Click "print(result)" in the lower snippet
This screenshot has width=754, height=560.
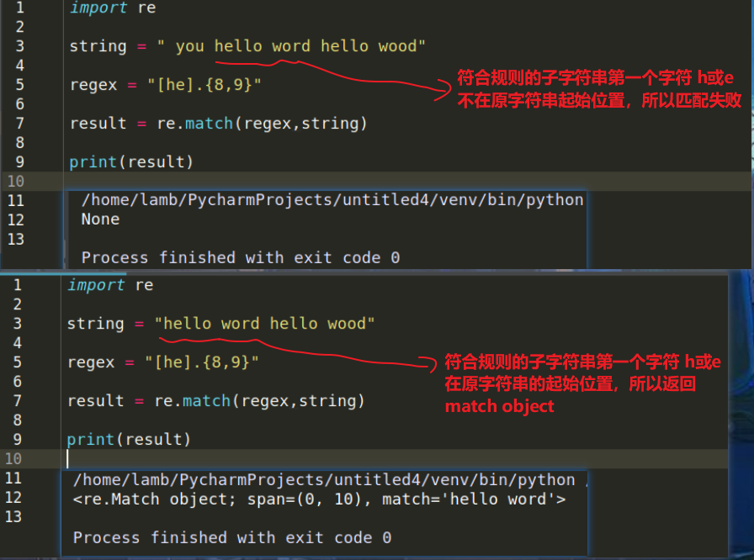tap(129, 439)
